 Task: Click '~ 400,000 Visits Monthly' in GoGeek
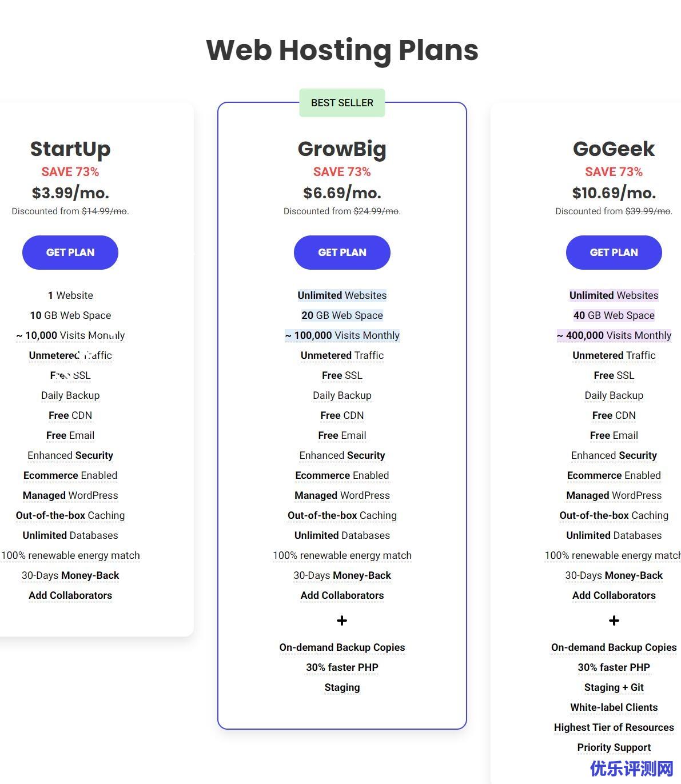pyautogui.click(x=614, y=335)
